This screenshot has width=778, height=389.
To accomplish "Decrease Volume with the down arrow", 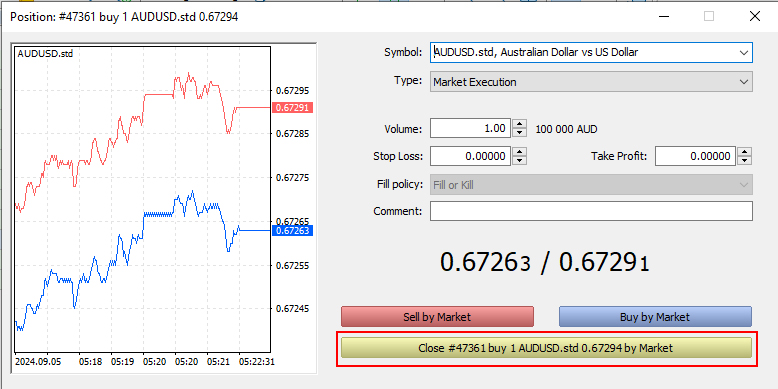I will (519, 133).
